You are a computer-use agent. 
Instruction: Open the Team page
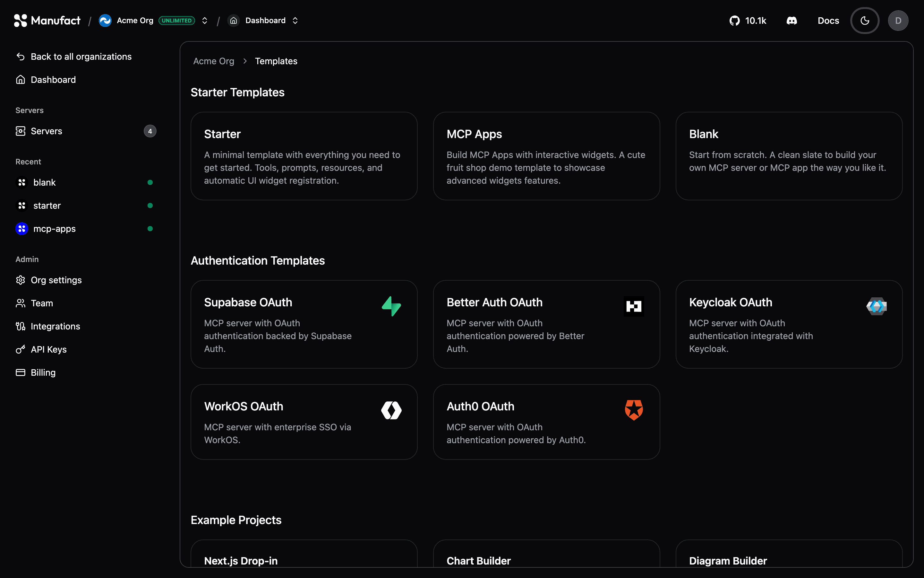coord(86,303)
